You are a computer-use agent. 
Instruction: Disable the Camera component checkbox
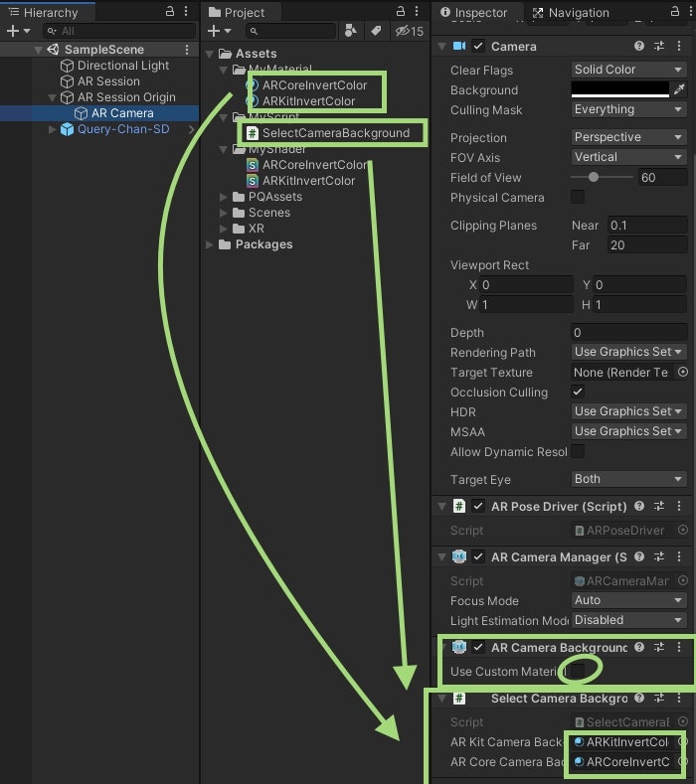pyautogui.click(x=478, y=47)
